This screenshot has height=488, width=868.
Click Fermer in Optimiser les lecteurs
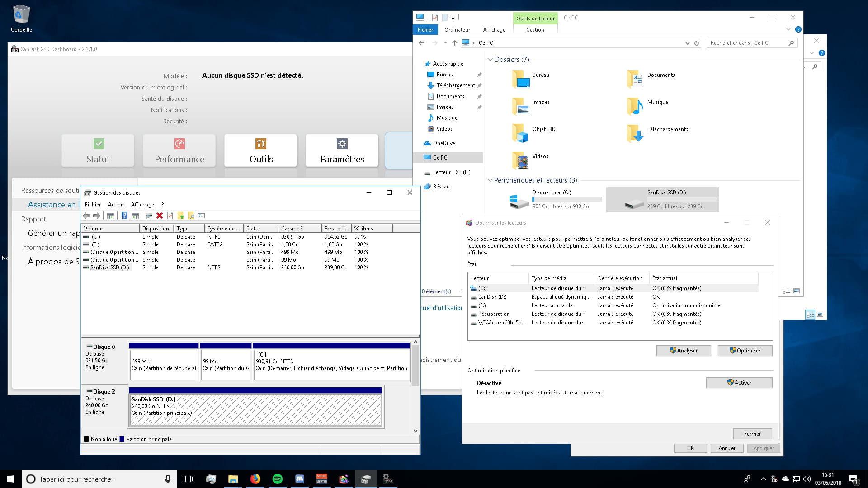point(752,434)
